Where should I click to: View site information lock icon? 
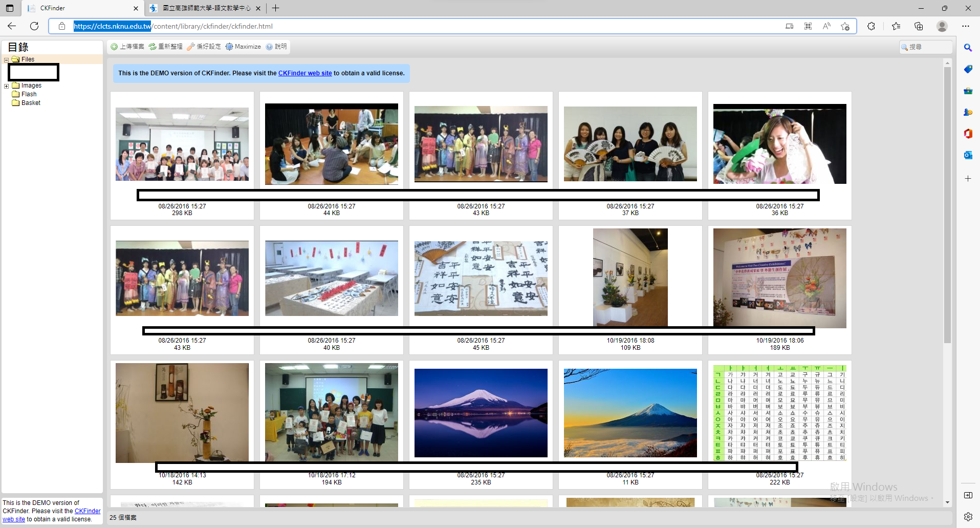(62, 26)
